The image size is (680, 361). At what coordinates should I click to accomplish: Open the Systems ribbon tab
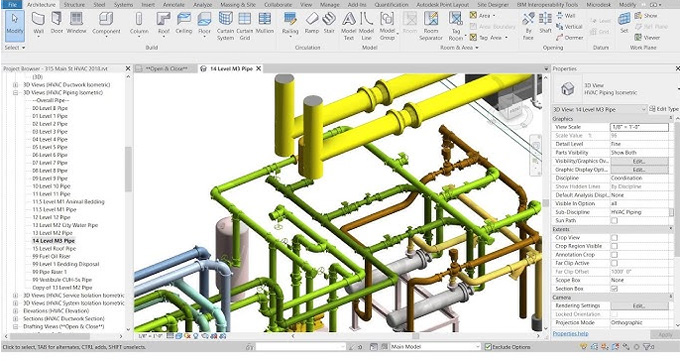(123, 4)
